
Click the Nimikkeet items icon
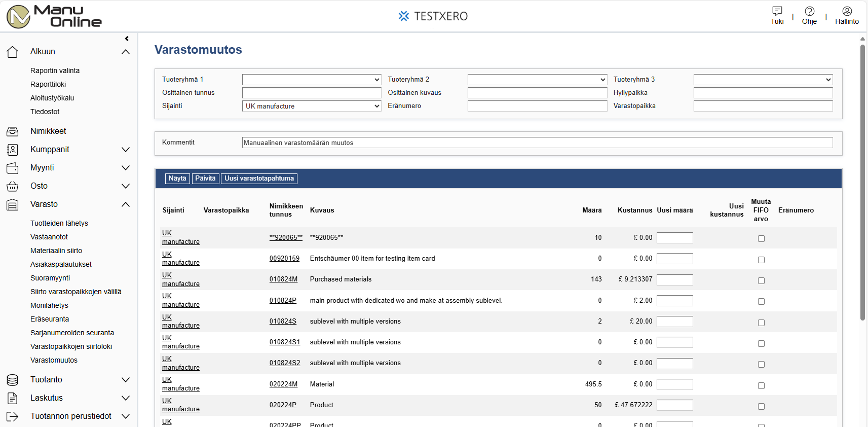pyautogui.click(x=13, y=131)
